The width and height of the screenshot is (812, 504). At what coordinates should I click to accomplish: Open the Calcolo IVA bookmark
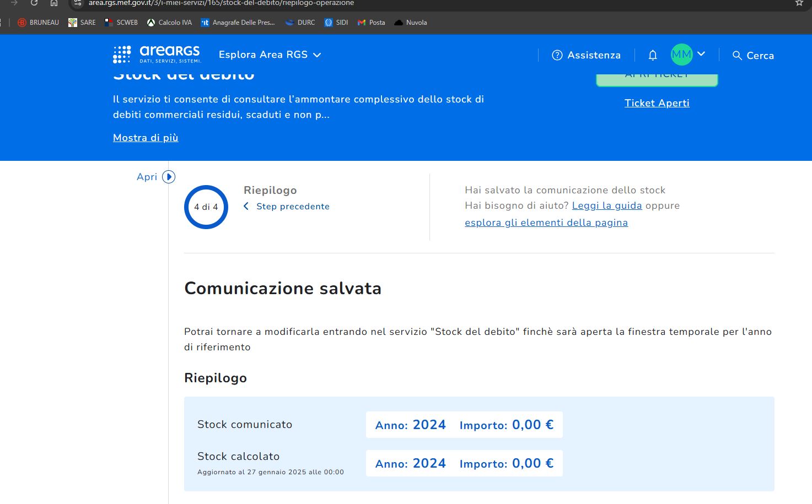(169, 23)
